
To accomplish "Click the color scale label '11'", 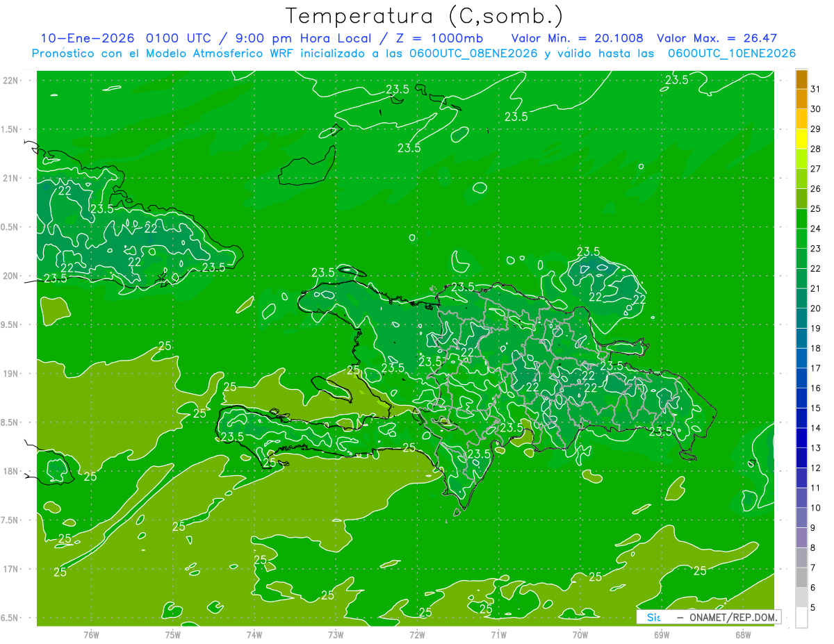I will [816, 488].
